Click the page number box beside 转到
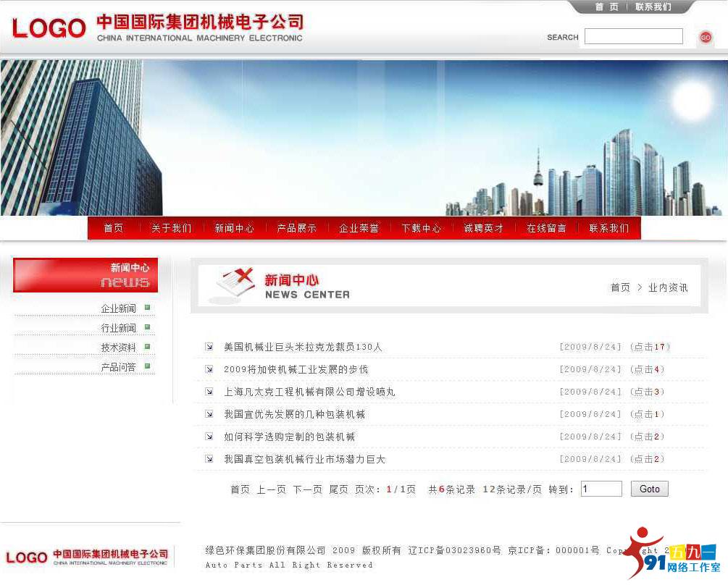 point(601,489)
